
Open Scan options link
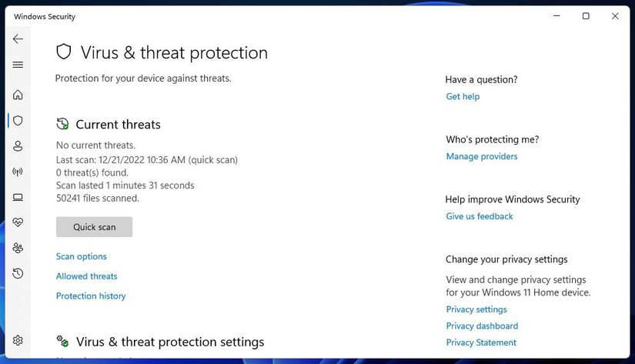pos(82,256)
